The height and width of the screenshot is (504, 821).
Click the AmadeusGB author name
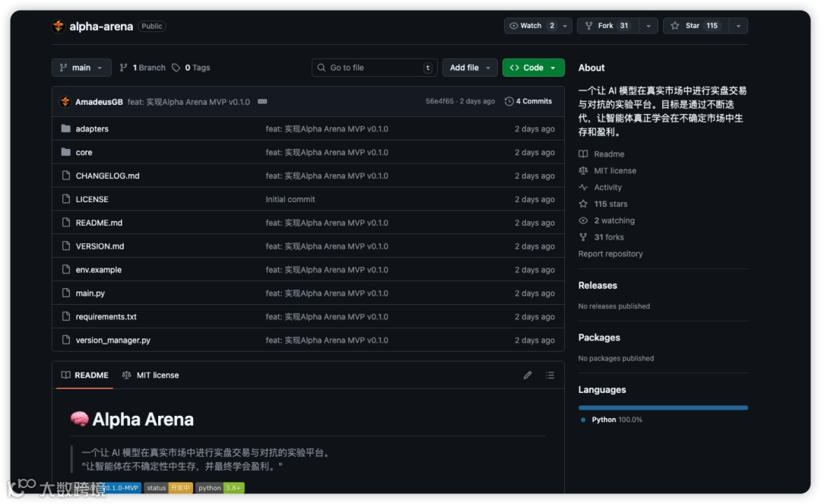click(x=99, y=102)
